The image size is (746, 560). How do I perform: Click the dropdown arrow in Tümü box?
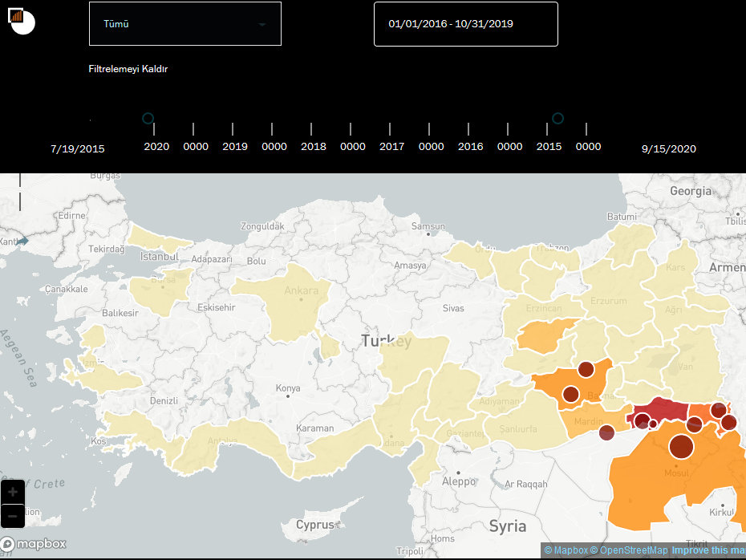262,24
